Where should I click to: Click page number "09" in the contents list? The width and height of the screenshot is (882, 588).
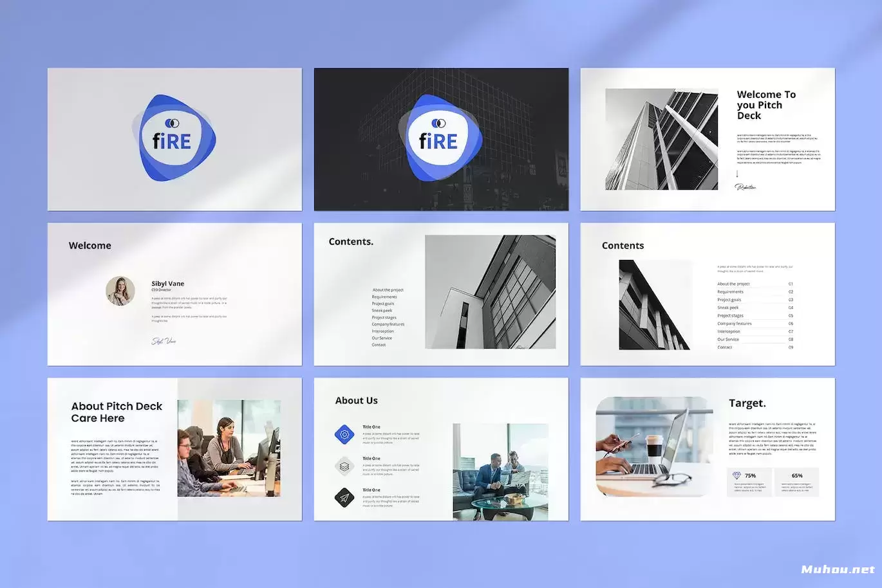point(791,347)
